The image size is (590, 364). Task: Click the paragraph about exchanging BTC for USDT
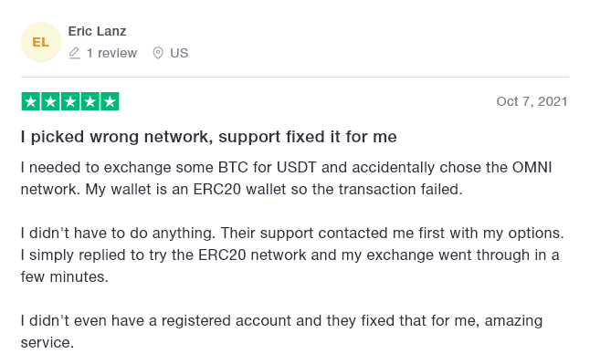click(x=287, y=178)
